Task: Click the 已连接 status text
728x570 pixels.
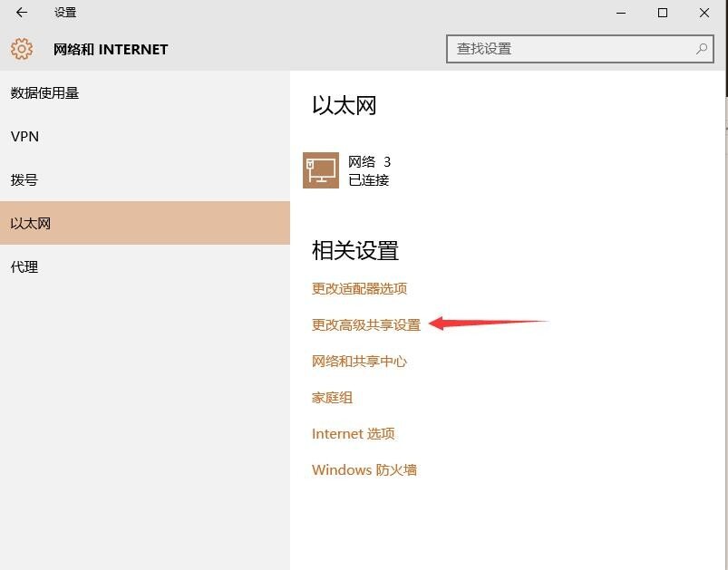Action: click(369, 180)
